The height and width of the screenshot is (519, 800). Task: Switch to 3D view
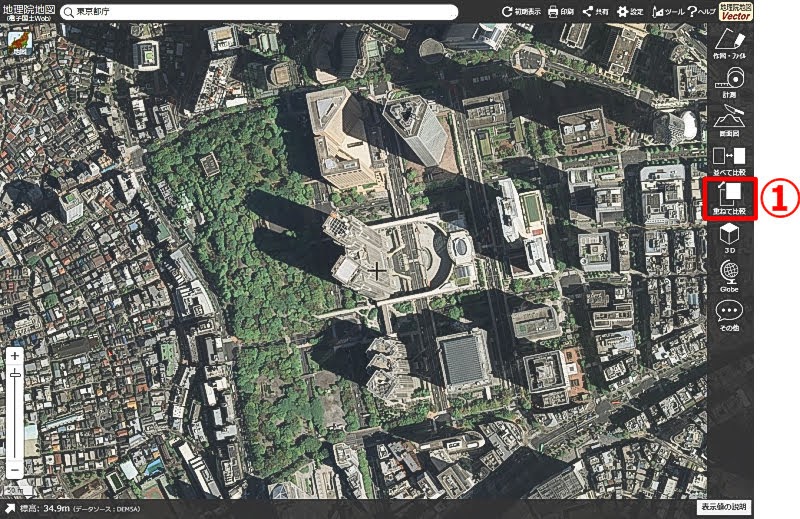pyautogui.click(x=730, y=238)
